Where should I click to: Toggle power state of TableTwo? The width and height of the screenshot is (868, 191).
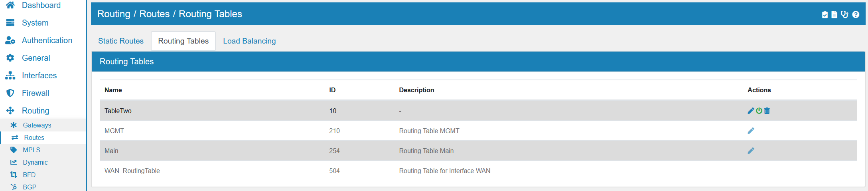(x=759, y=111)
